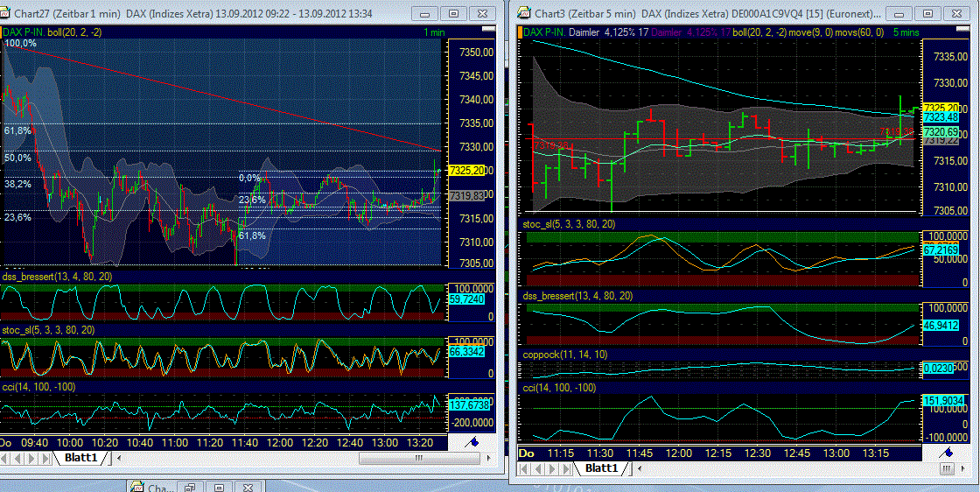
Task: Click the 7320,69 price tag
Action: [941, 132]
